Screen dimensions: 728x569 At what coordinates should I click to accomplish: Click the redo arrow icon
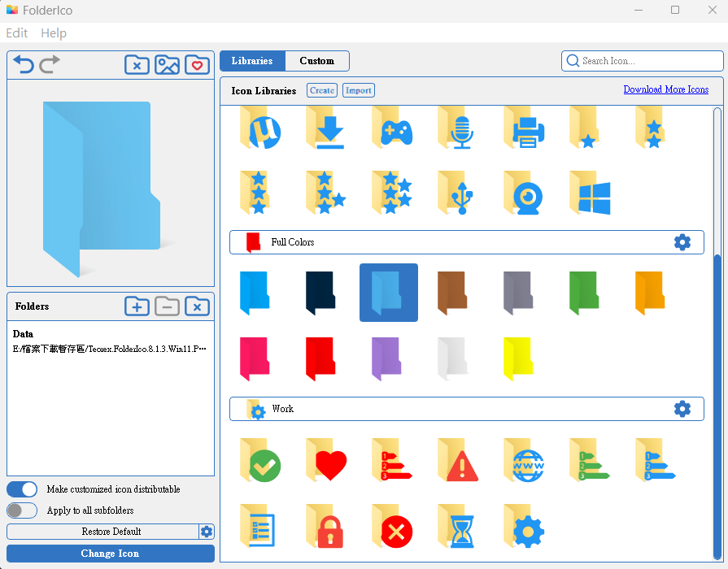tap(50, 65)
